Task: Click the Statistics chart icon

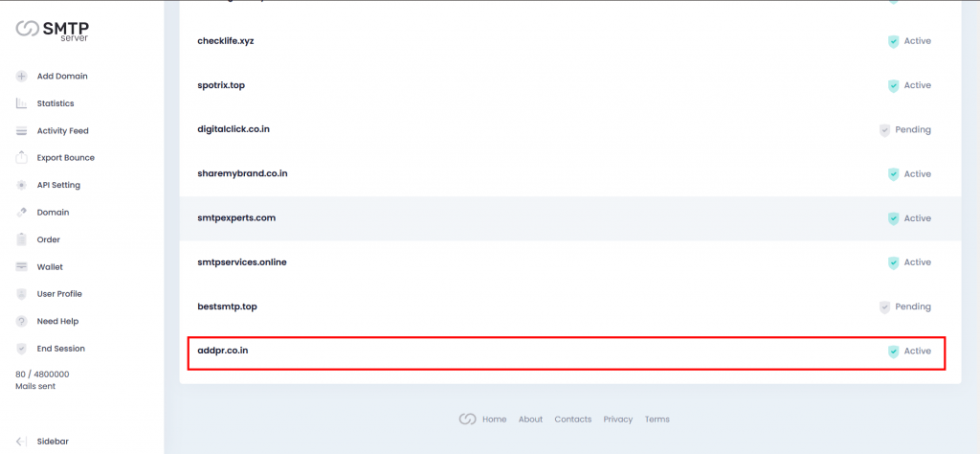Action: pyautogui.click(x=22, y=103)
